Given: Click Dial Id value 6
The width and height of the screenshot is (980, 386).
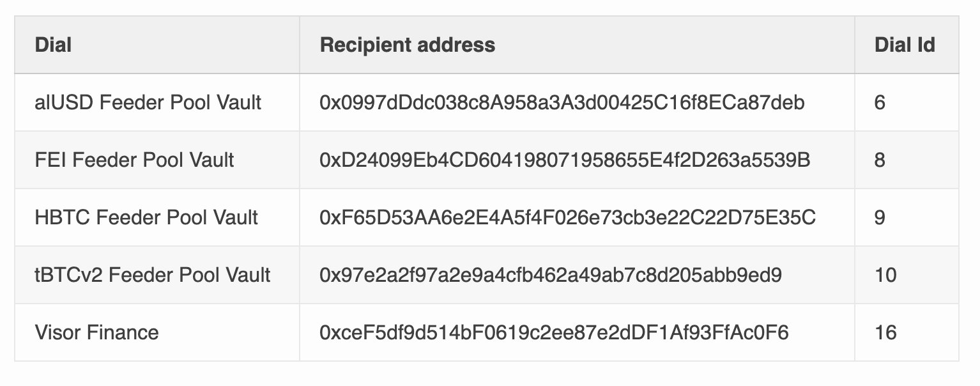Looking at the screenshot, I should coord(880,102).
